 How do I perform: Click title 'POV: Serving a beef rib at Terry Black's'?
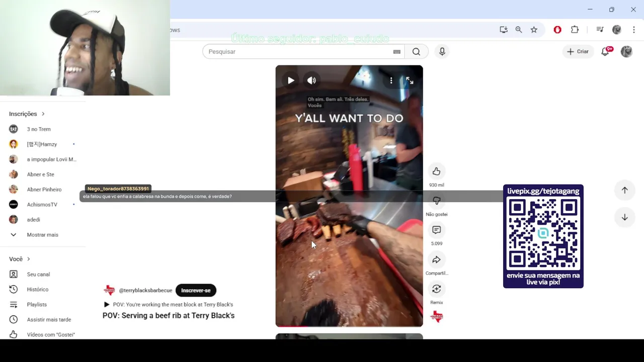tap(169, 316)
